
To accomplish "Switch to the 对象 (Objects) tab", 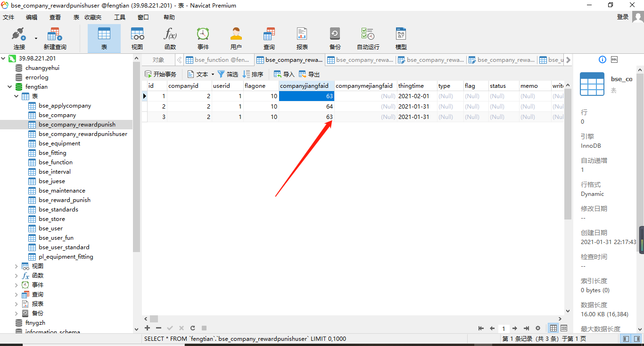I will pos(158,60).
